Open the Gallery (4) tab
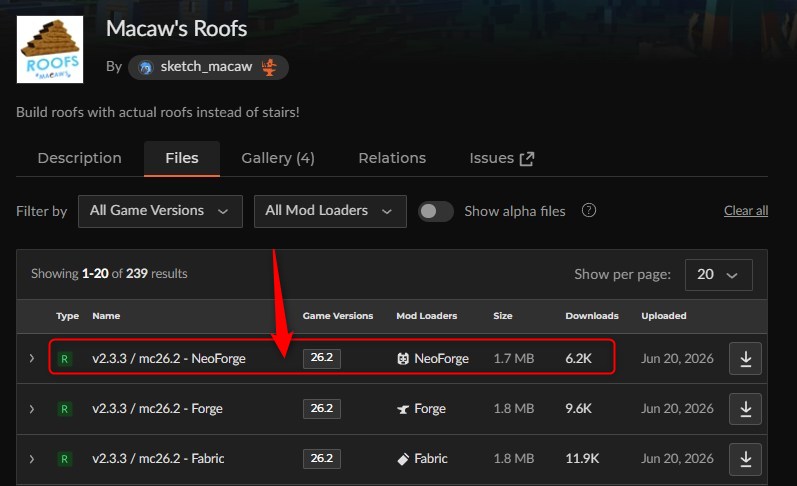The width and height of the screenshot is (797, 486). [278, 158]
